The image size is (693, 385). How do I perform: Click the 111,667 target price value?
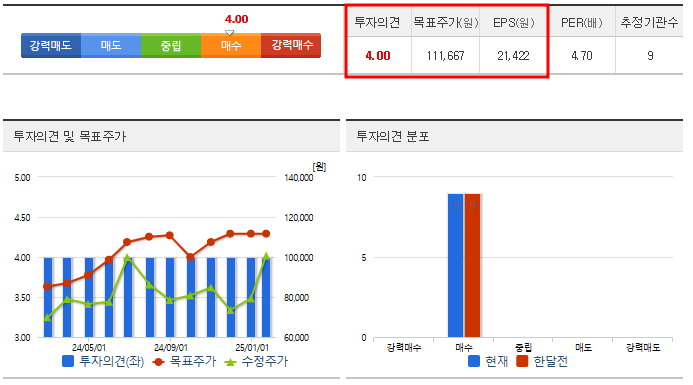point(446,56)
